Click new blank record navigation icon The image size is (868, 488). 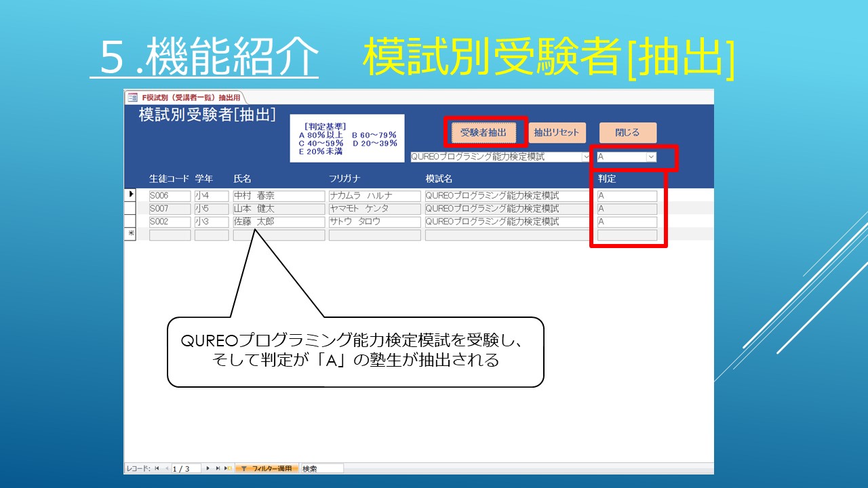click(x=228, y=468)
